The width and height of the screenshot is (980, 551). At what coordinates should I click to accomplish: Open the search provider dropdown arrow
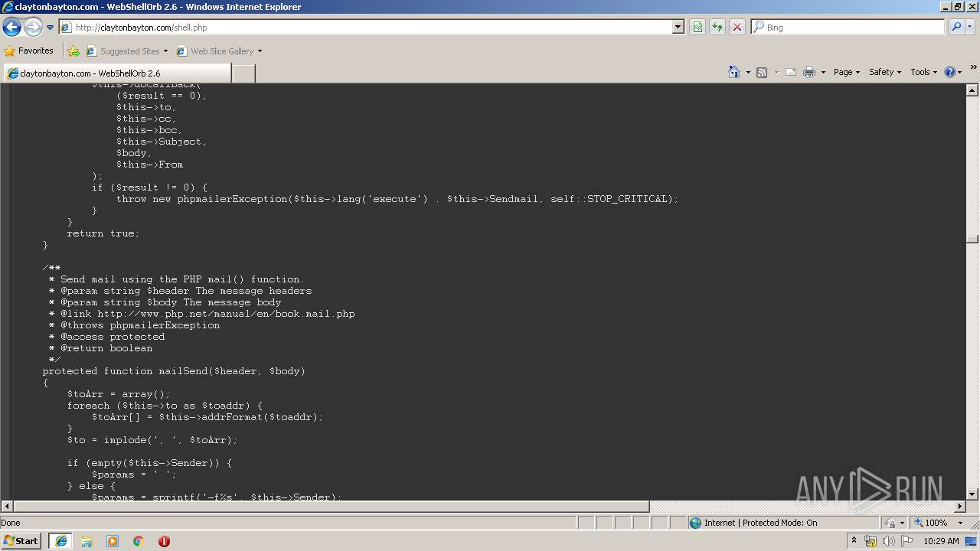point(970,28)
